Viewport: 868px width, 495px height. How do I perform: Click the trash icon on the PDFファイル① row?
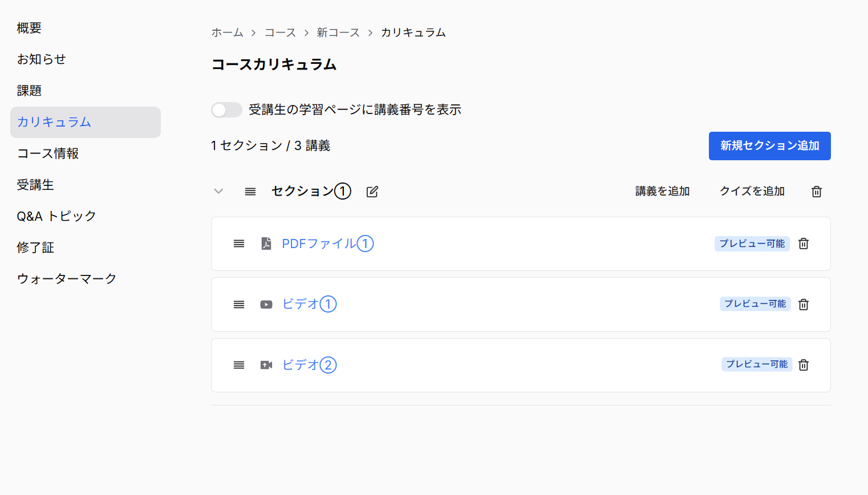803,244
